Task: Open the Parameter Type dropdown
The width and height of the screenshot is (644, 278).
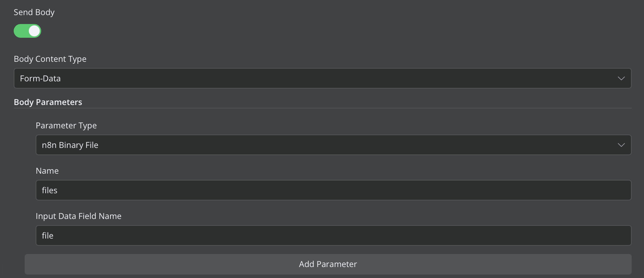Action: click(333, 145)
